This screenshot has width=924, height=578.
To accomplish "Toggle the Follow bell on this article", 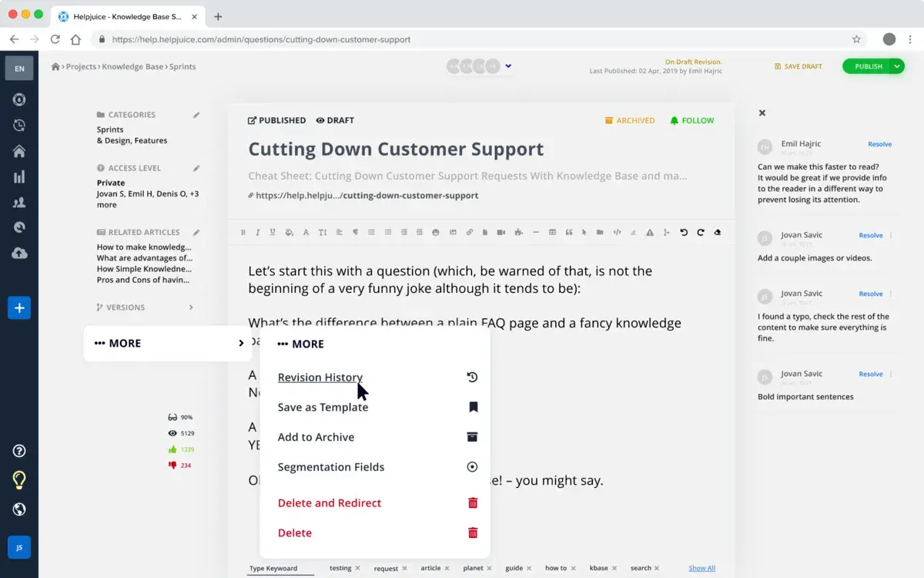I will tap(691, 120).
